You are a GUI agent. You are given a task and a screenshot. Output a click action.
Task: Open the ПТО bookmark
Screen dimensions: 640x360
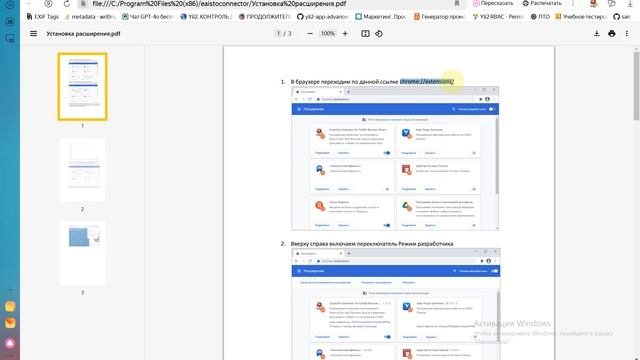(x=540, y=17)
